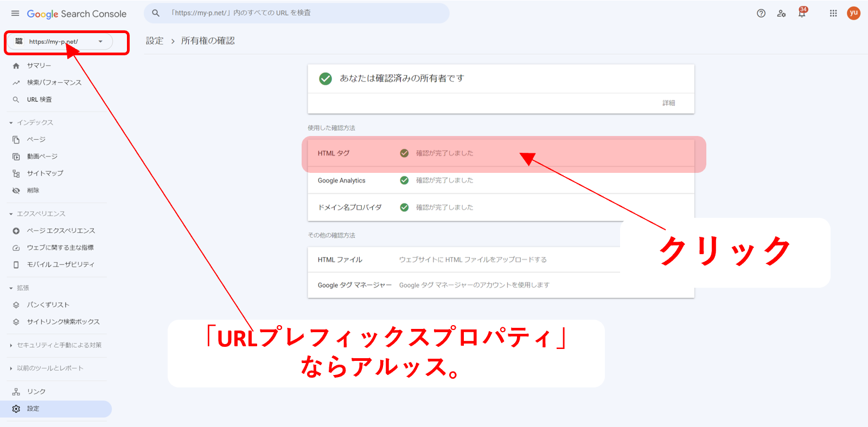Image resolution: width=868 pixels, height=427 pixels.
Task: Click the Google Search Console logo
Action: [76, 14]
